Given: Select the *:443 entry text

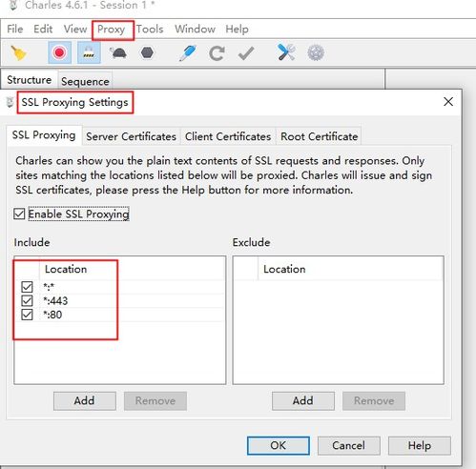Looking at the screenshot, I should (x=55, y=301).
